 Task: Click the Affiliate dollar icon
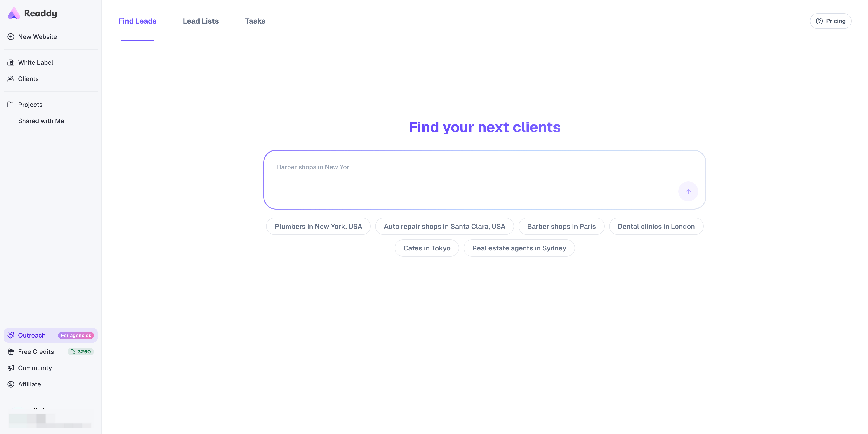11,384
